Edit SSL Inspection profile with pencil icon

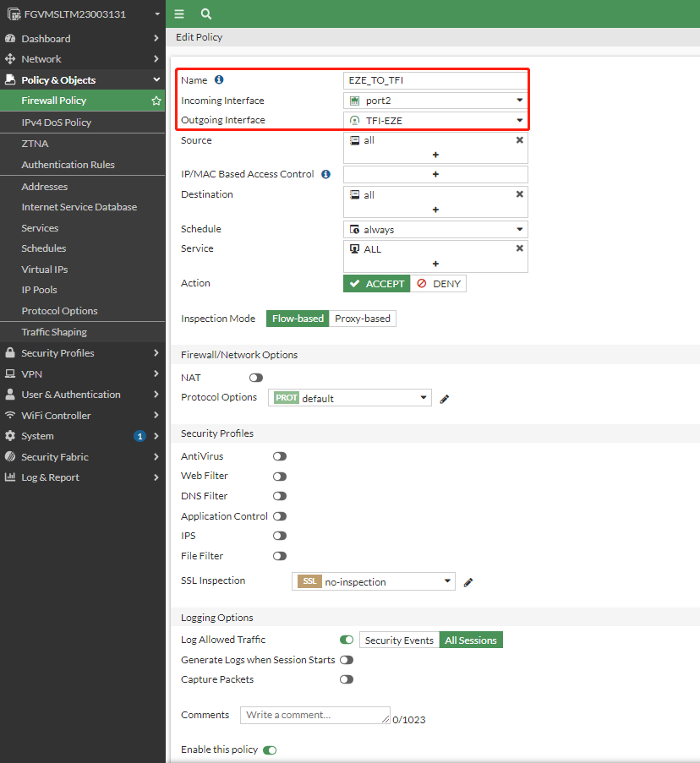[x=468, y=582]
